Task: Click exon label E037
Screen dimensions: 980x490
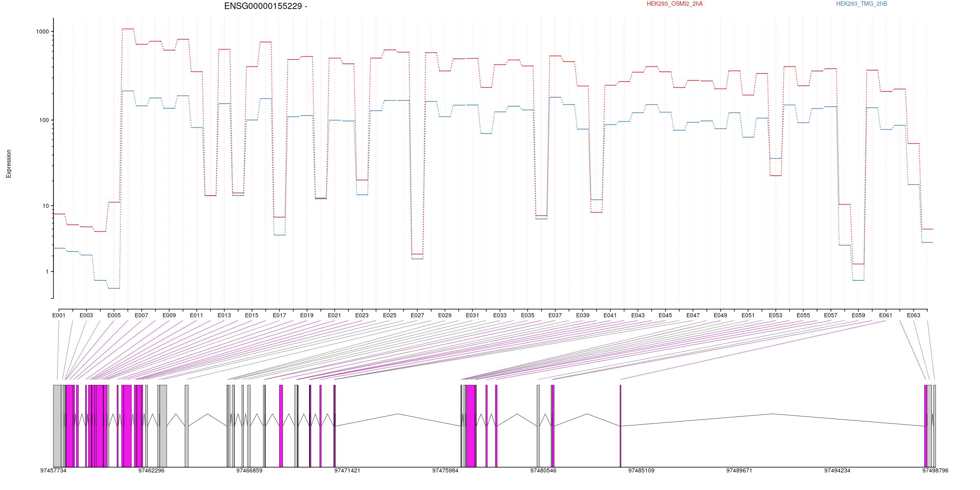Action: click(x=555, y=315)
